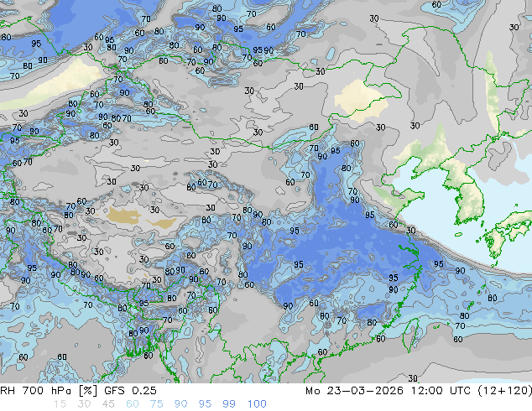Select the legend value 15
The image size is (532, 411).
tap(60, 404)
